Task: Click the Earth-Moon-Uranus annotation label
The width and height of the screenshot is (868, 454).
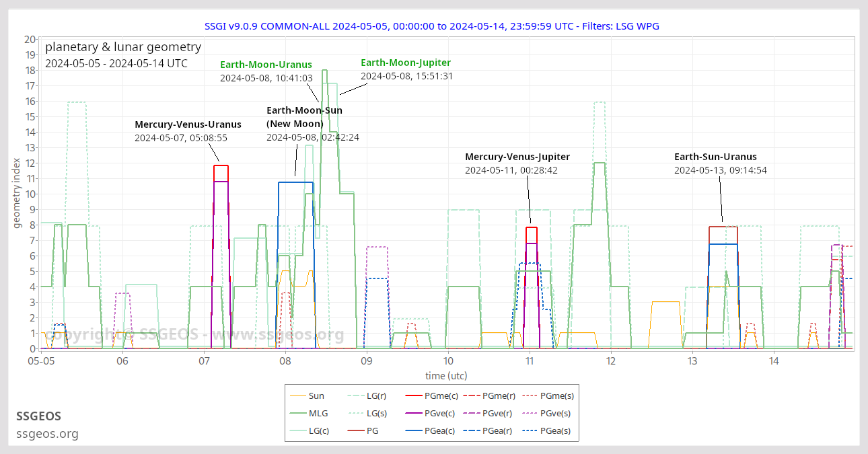Action: (266, 65)
